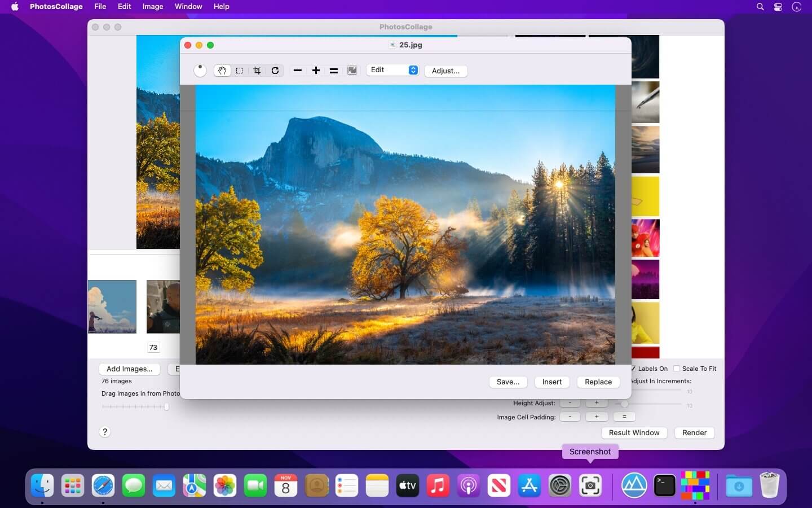Select the rectangular selection tool

(x=240, y=71)
